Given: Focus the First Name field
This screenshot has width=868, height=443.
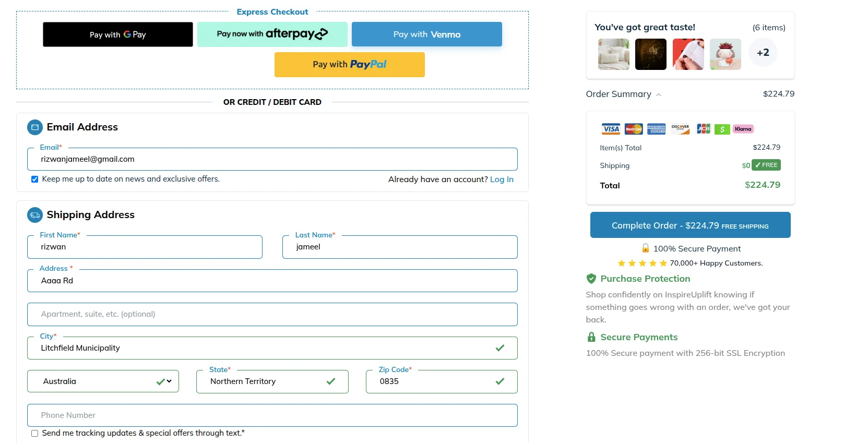Looking at the screenshot, I should click(145, 247).
